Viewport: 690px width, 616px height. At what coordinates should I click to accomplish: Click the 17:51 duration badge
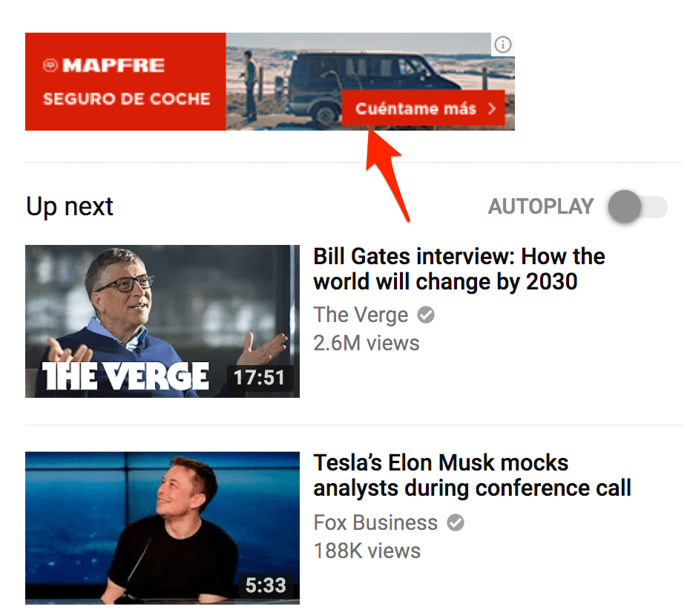pyautogui.click(x=260, y=377)
